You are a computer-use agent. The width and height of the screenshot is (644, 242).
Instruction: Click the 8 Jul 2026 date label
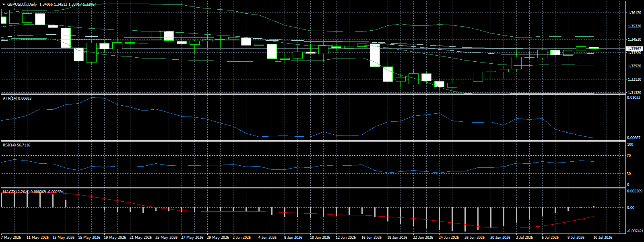point(576,238)
